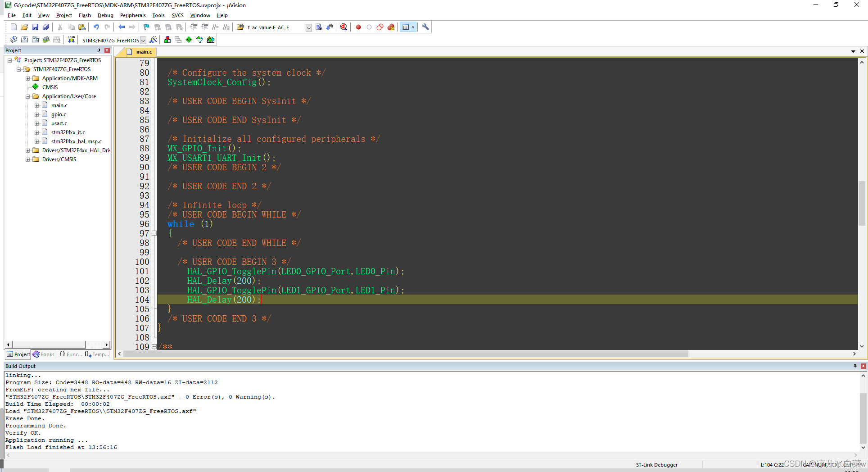Image resolution: width=868 pixels, height=472 pixels.
Task: Close the Build Output panel
Action: click(x=863, y=366)
